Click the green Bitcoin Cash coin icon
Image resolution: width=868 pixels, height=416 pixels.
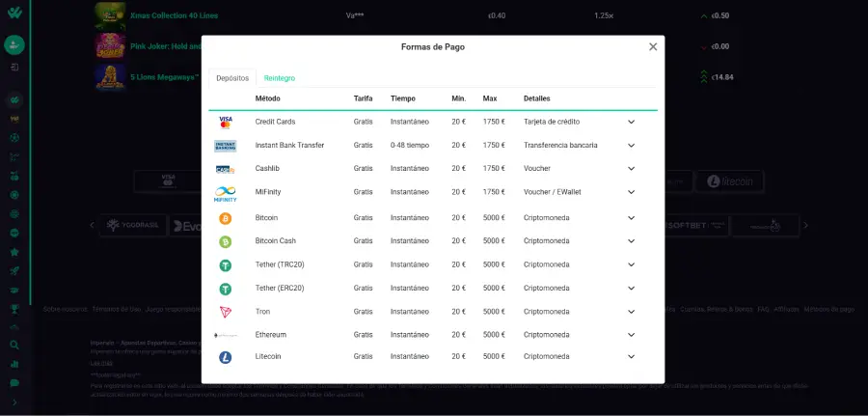click(226, 242)
